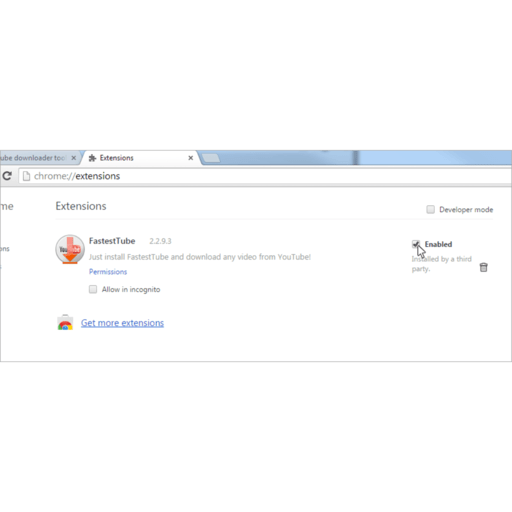Open the Chrome Web Store icon

click(x=65, y=323)
